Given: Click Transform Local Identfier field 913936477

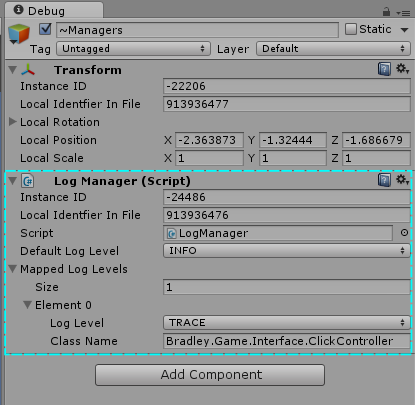Looking at the screenshot, I should 287,104.
